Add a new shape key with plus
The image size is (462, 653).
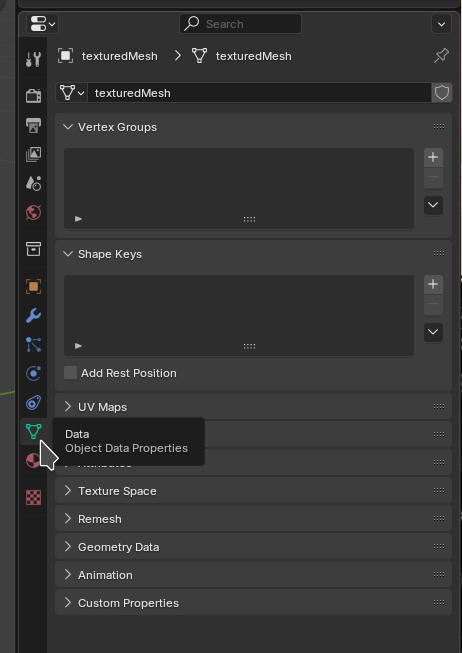point(433,284)
